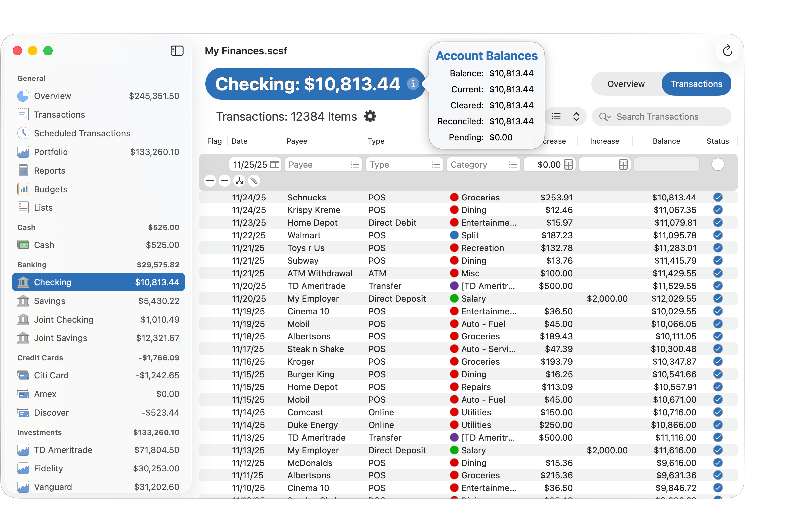Open Scheduled Transactions in the sidebar
798x532 pixels.
pyautogui.click(x=81, y=133)
